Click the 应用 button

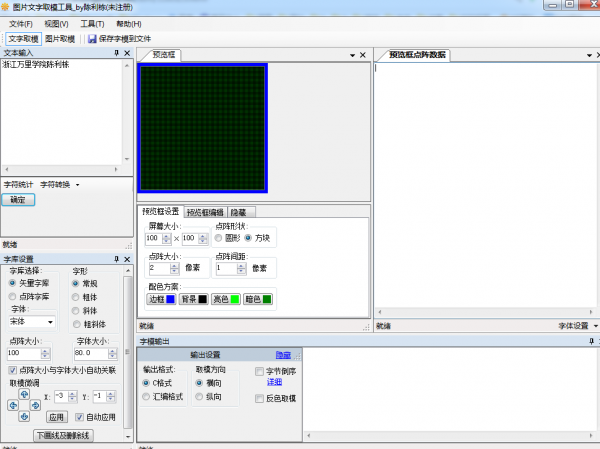(57, 417)
